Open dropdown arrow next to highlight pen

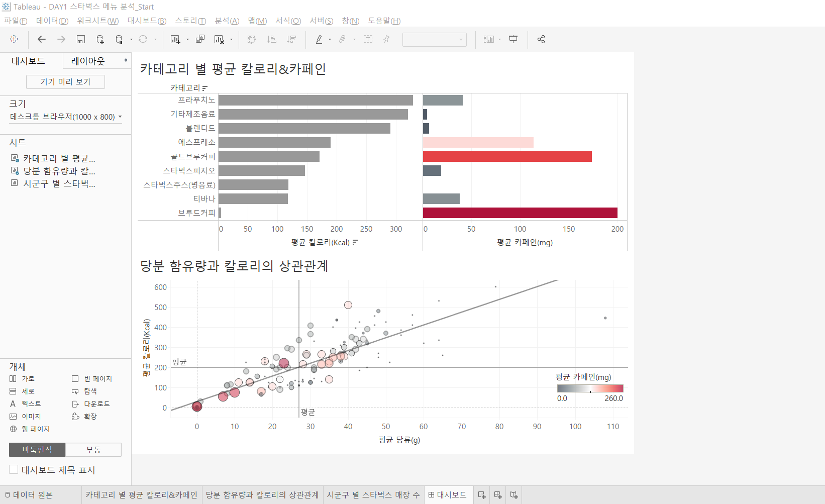pos(330,39)
